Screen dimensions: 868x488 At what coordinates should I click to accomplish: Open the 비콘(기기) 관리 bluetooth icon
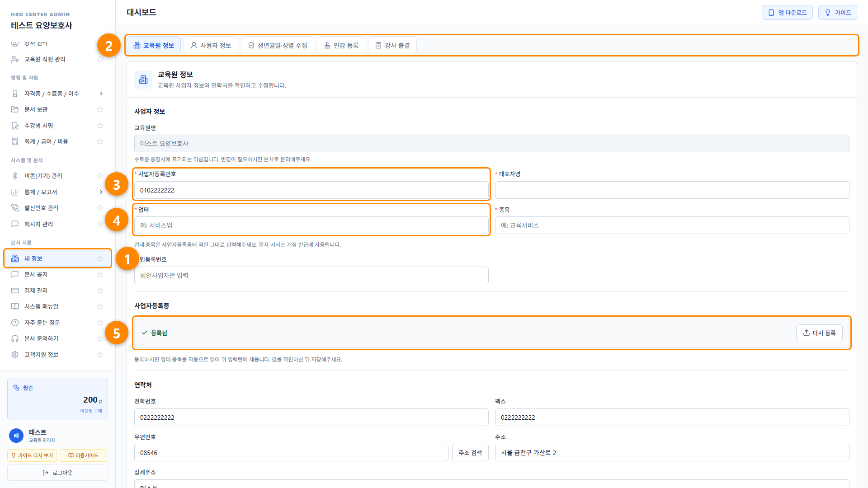point(15,176)
